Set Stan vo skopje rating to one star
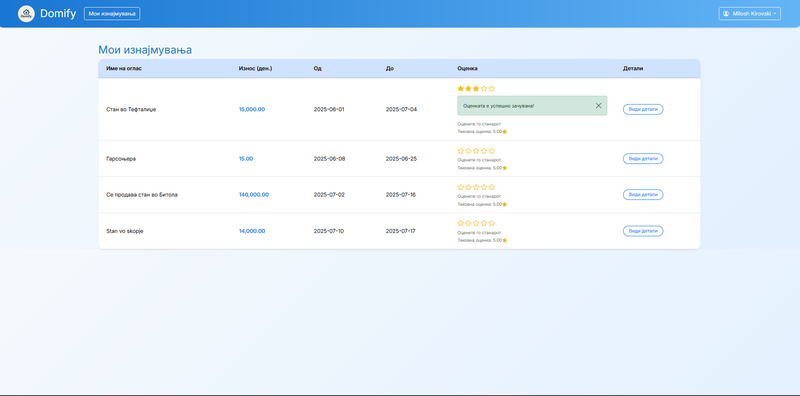 (461, 224)
